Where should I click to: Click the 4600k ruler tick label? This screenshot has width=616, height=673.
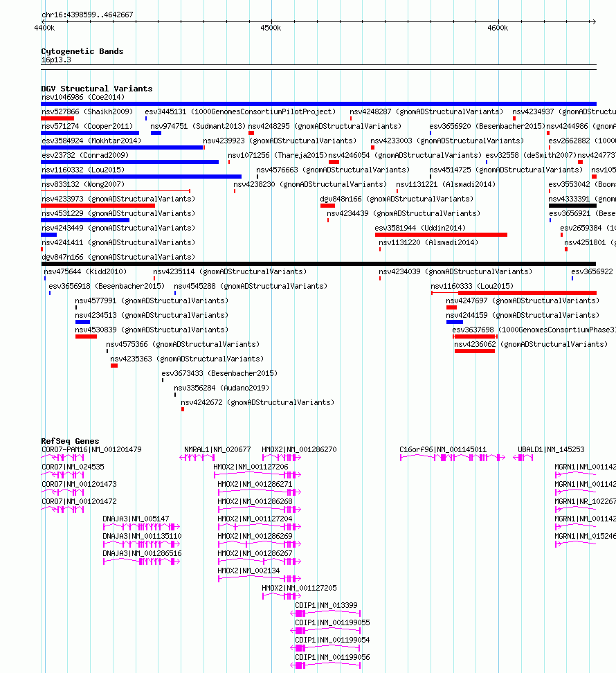click(x=498, y=28)
